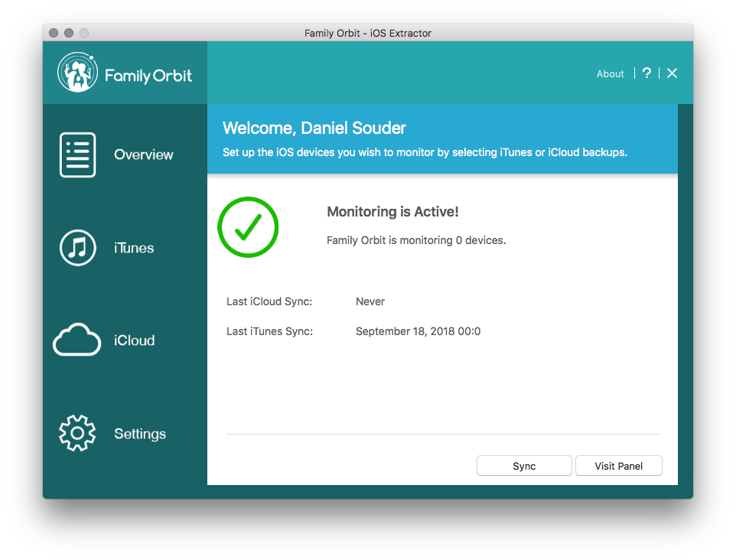Click the macOS minimize window button

69,33
